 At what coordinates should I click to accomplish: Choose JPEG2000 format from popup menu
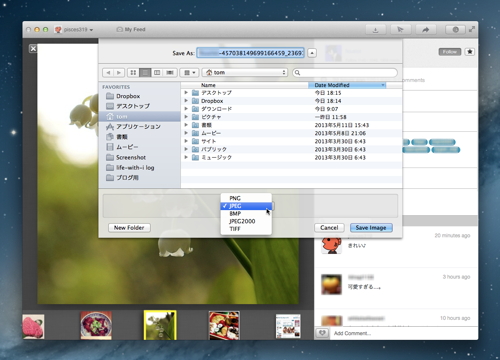246,221
